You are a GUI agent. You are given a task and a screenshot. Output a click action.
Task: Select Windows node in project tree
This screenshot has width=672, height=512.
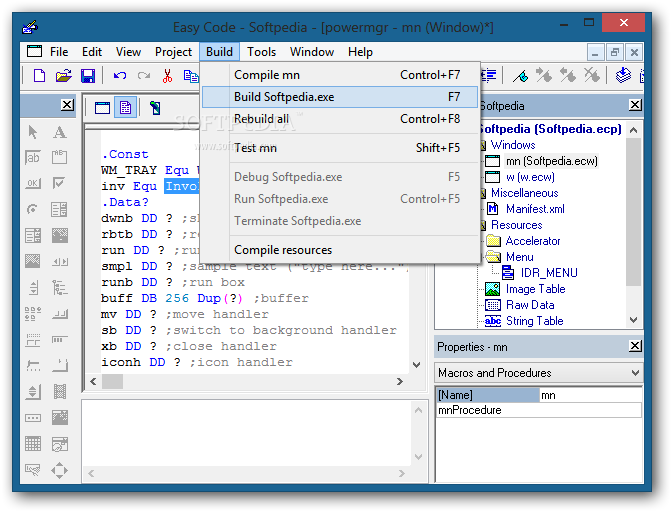point(513,145)
